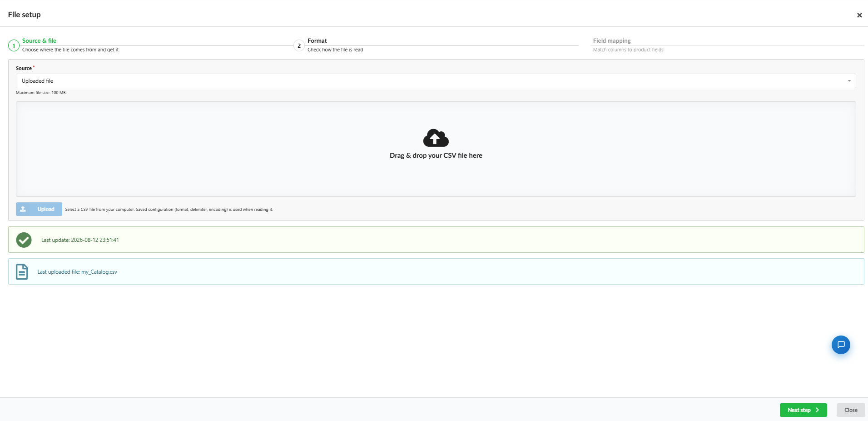Click the green checkmark status icon
This screenshot has width=868, height=421.
coord(24,240)
